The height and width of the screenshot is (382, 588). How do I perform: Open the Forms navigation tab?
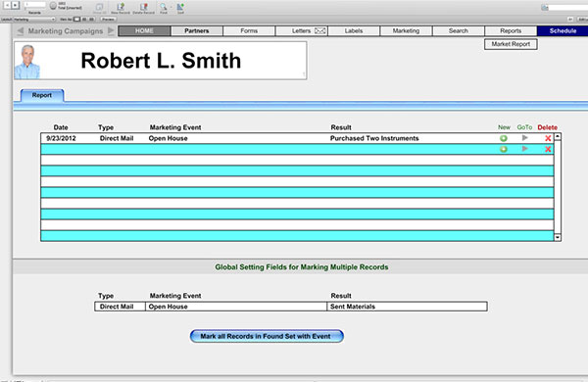249,30
